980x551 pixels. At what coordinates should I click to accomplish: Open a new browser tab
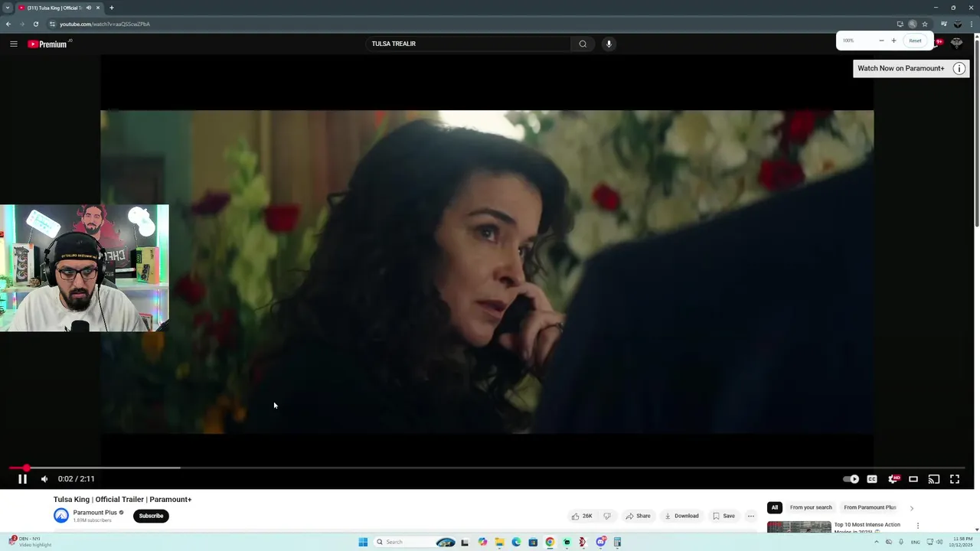[112, 8]
